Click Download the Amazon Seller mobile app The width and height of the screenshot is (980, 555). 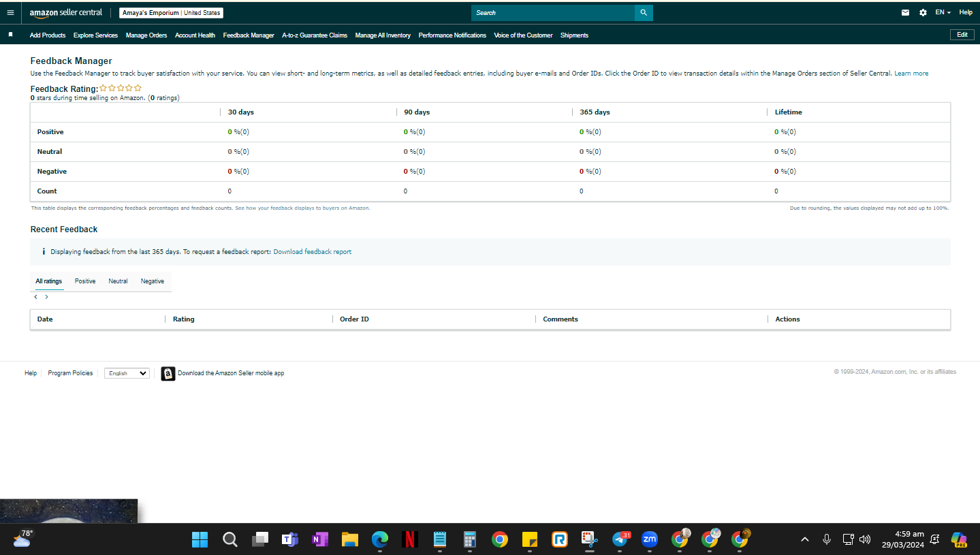pos(231,373)
